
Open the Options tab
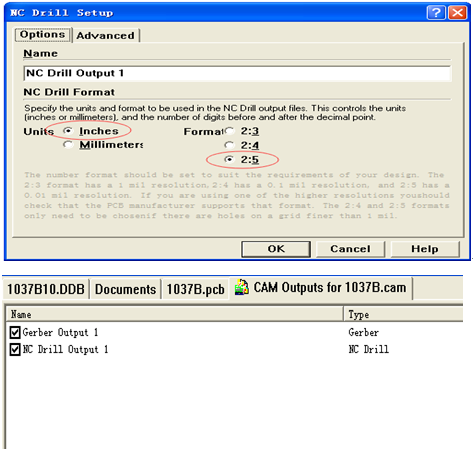[43, 34]
